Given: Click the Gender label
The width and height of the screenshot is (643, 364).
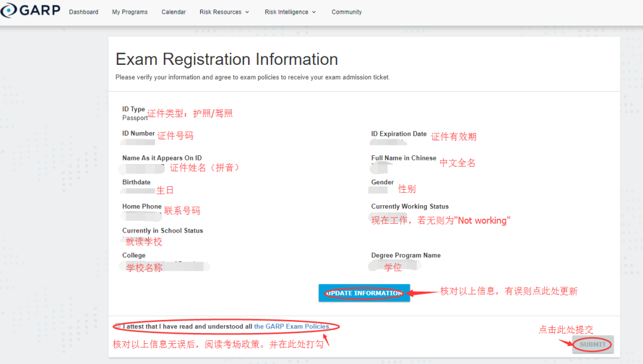Looking at the screenshot, I should [382, 182].
